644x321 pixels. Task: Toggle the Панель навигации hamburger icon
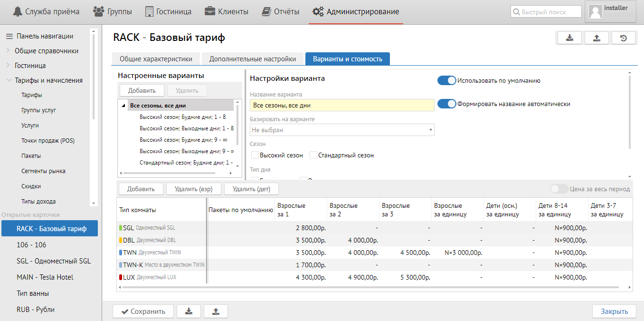tap(9, 36)
